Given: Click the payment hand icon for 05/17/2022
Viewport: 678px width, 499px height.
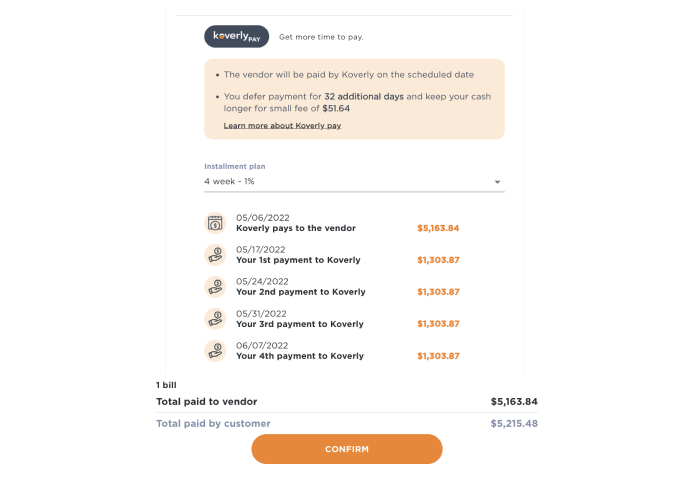Looking at the screenshot, I should pos(215,255).
